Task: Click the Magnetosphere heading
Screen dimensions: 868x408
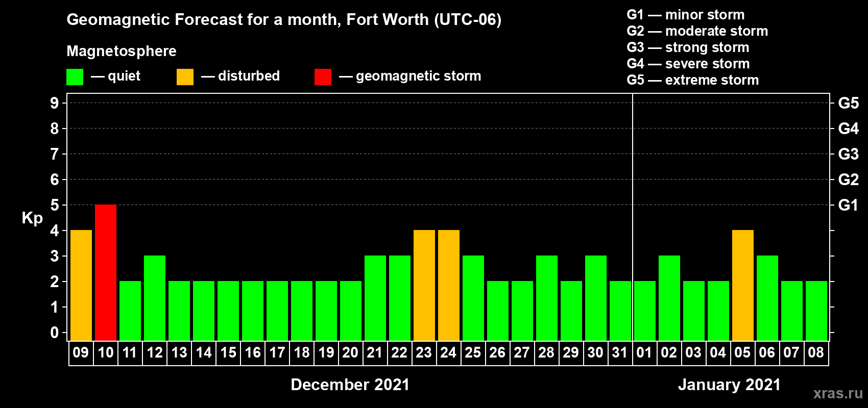Action: (122, 52)
